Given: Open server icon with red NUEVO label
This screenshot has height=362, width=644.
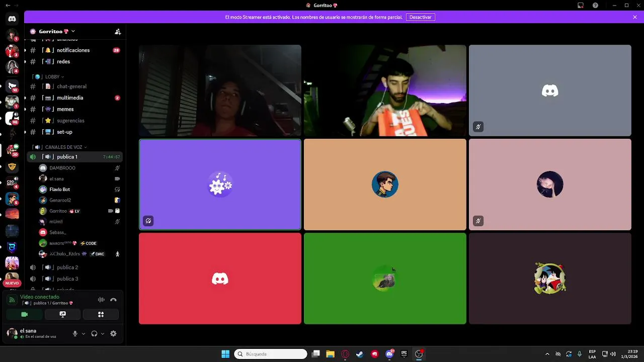Looking at the screenshot, I should tap(12, 279).
